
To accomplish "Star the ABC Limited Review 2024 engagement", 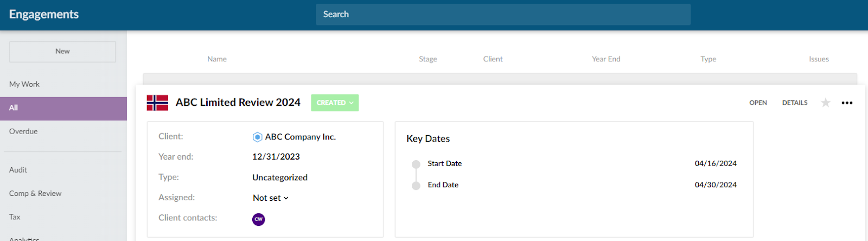I will click(x=825, y=103).
